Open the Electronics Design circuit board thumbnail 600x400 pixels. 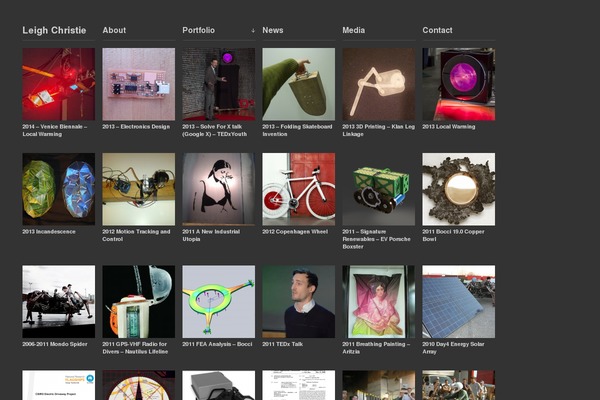(139, 84)
